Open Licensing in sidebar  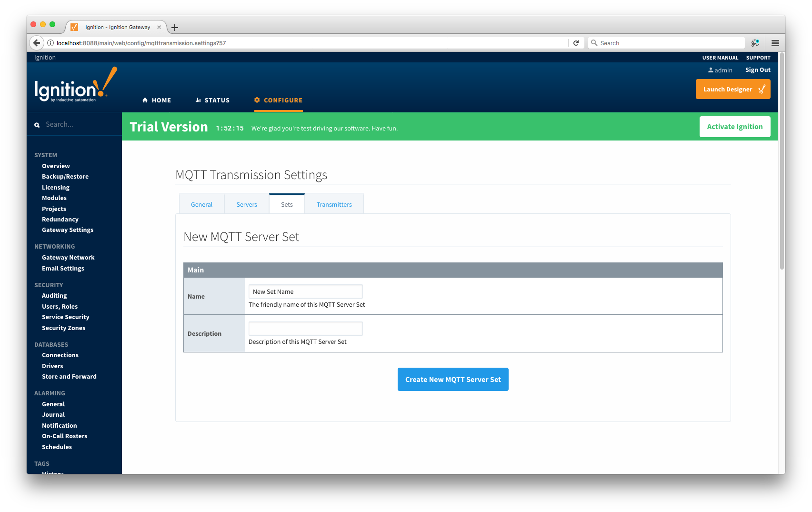point(56,187)
